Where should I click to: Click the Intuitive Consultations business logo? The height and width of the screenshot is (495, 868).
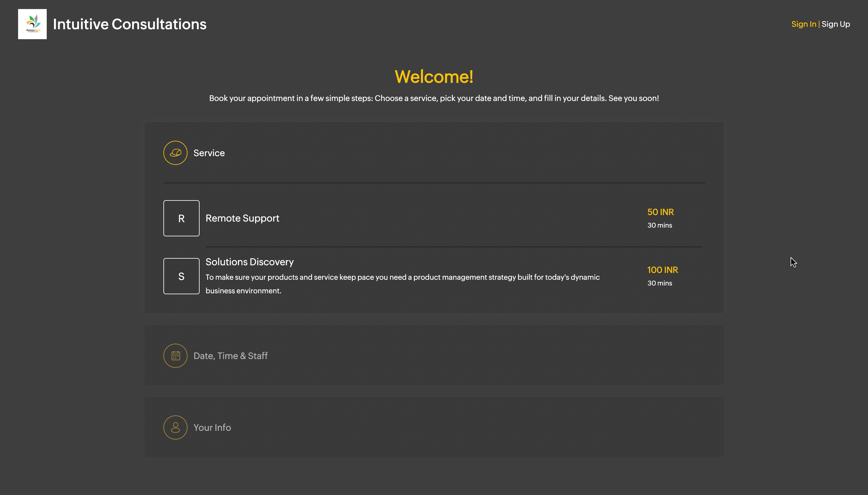click(32, 24)
